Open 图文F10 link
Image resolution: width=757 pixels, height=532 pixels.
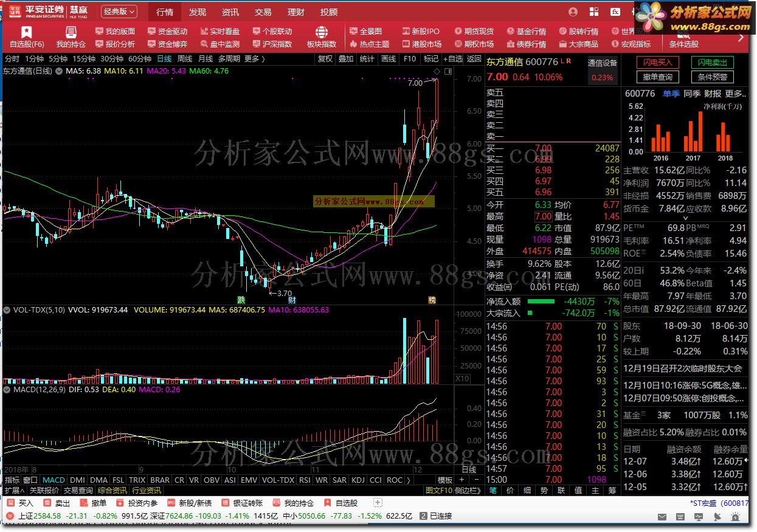coord(439,490)
